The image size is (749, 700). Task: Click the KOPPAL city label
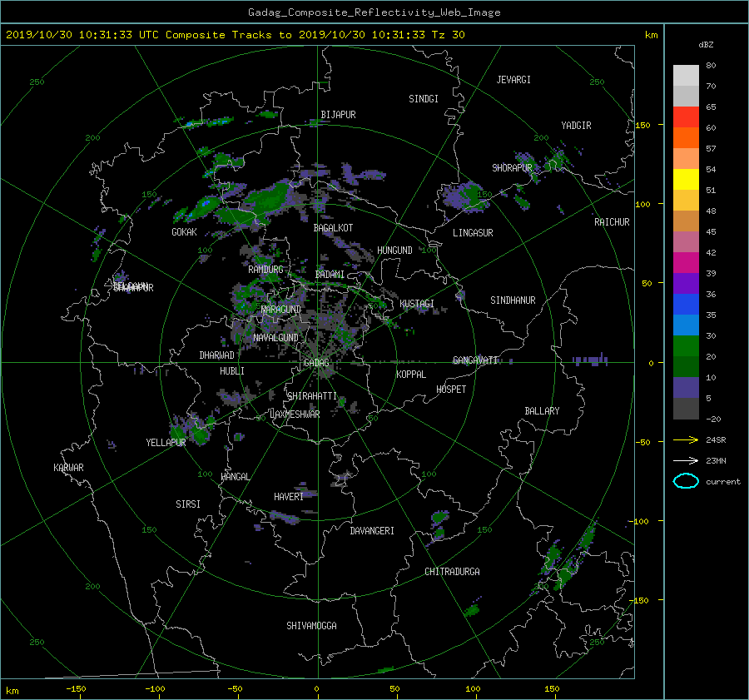(x=411, y=374)
